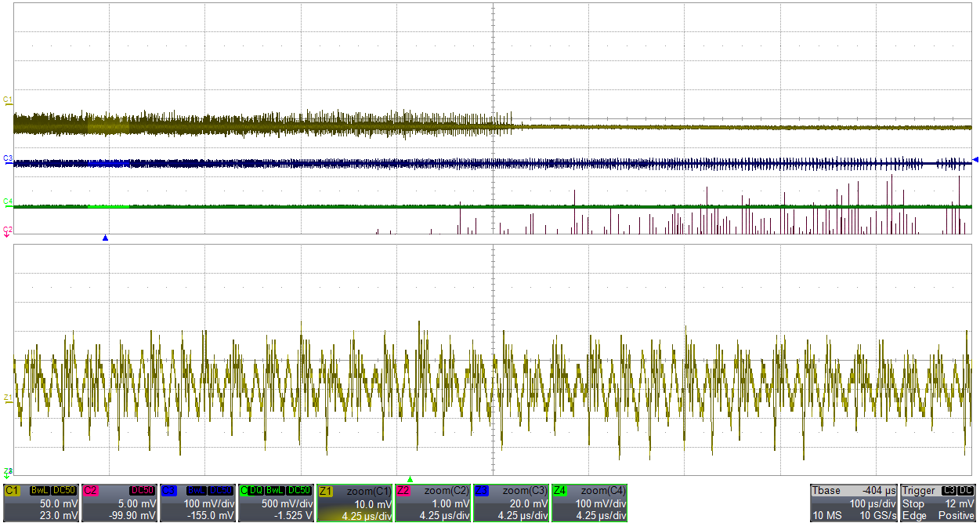Open the Tbase timebase settings box
Screen dimensions: 980x523
[x=853, y=503]
